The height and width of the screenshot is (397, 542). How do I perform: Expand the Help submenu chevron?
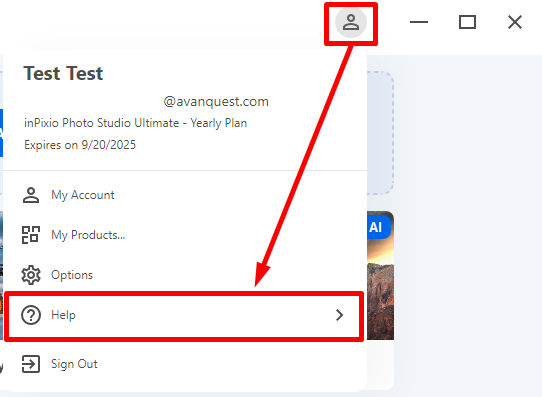[x=339, y=315]
